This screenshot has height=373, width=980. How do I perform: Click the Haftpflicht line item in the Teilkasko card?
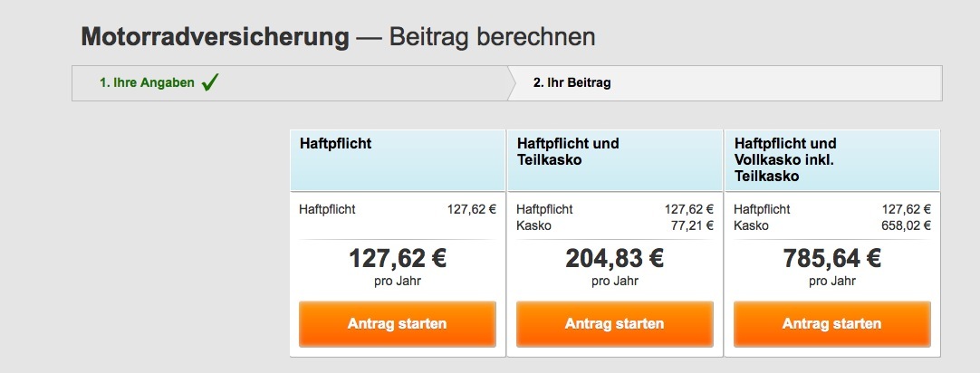614,209
